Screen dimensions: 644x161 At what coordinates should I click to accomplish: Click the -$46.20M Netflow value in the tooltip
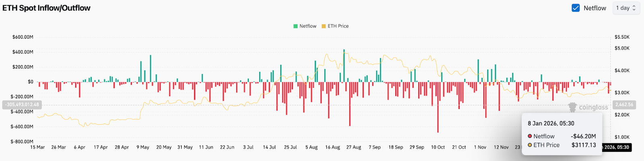pos(583,136)
